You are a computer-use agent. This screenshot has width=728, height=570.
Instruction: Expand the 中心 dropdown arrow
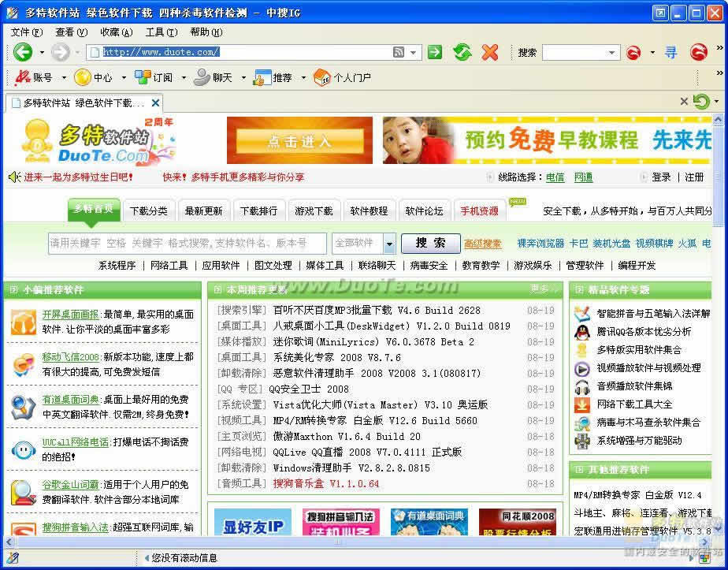coord(124,77)
